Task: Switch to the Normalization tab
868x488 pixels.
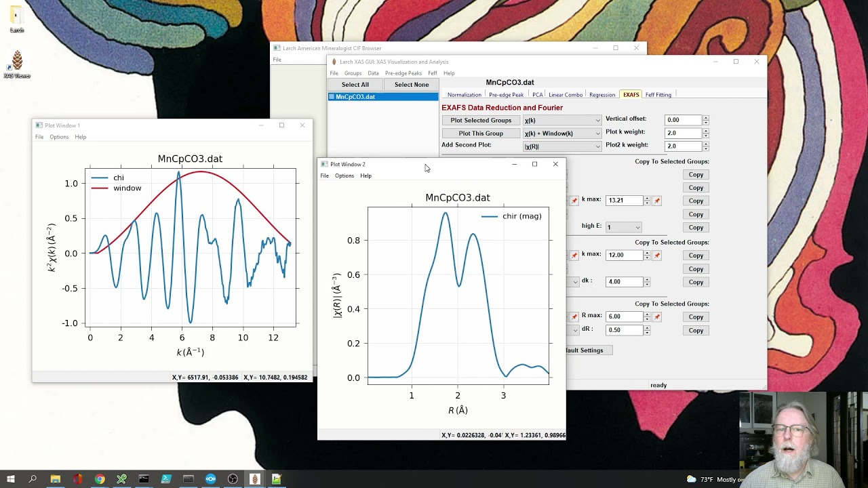Action: 465,95
